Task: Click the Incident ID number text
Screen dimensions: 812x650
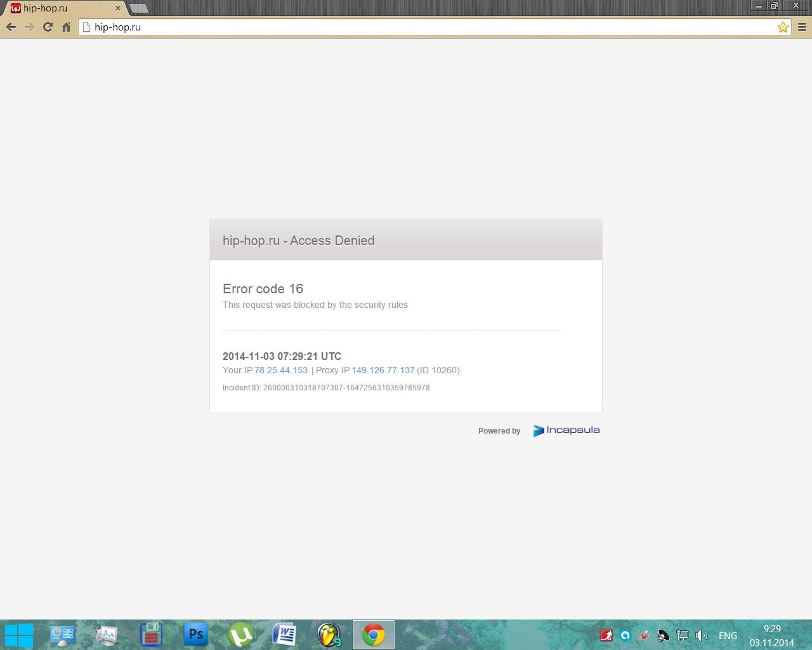Action: click(346, 387)
